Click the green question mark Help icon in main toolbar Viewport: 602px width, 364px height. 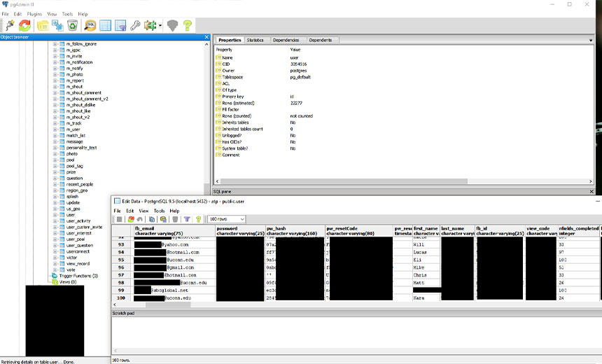[x=188, y=26]
